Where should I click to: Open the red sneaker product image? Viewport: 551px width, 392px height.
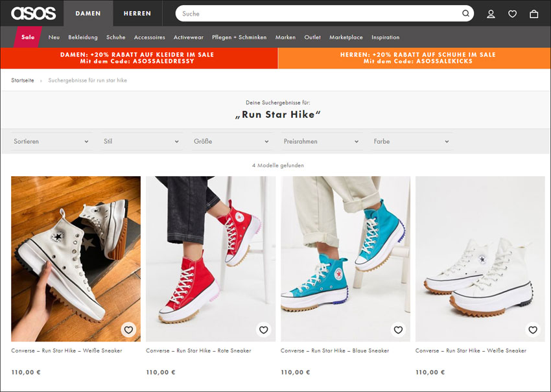(x=211, y=259)
